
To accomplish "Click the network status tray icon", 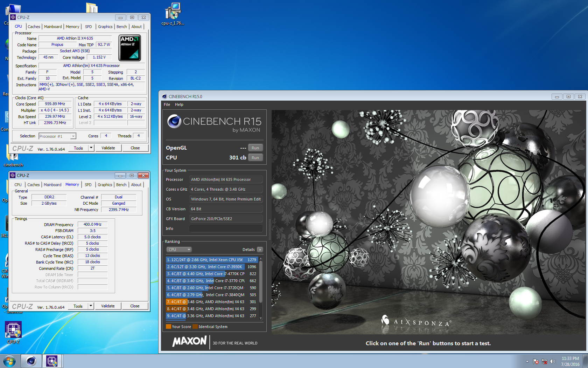I will coord(544,361).
